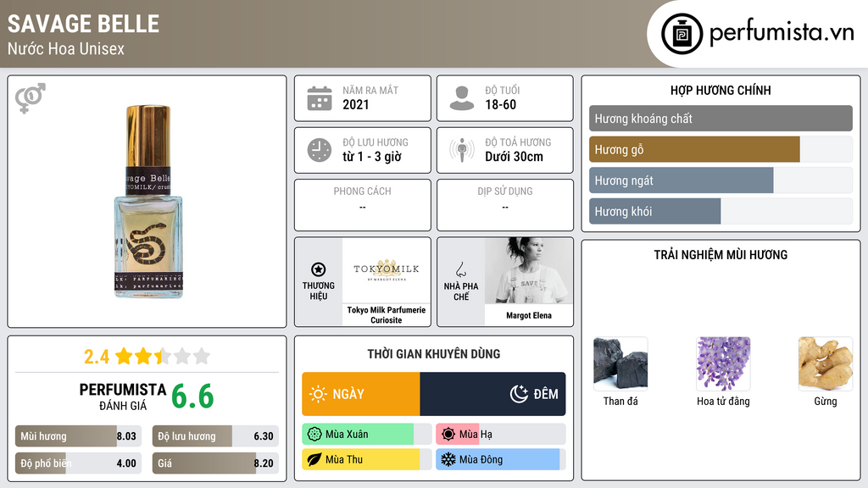Click the perfumista.vn bottle logo icon

(x=682, y=34)
